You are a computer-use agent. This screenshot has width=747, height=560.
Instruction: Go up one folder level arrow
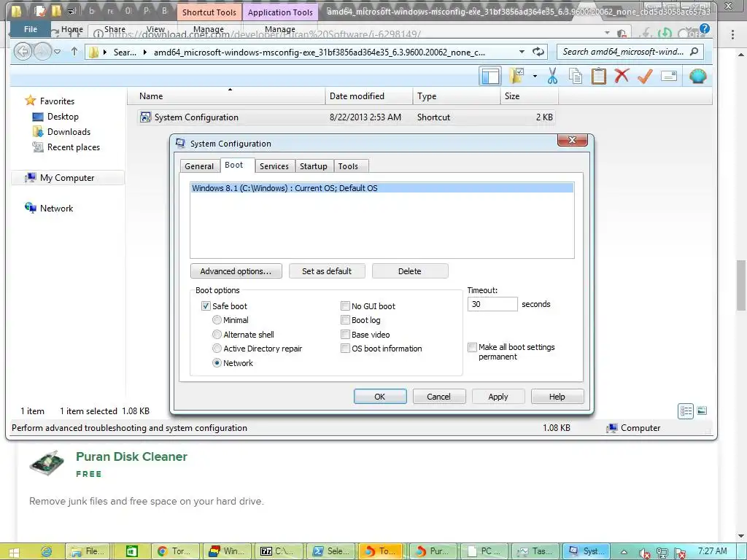coord(74,52)
